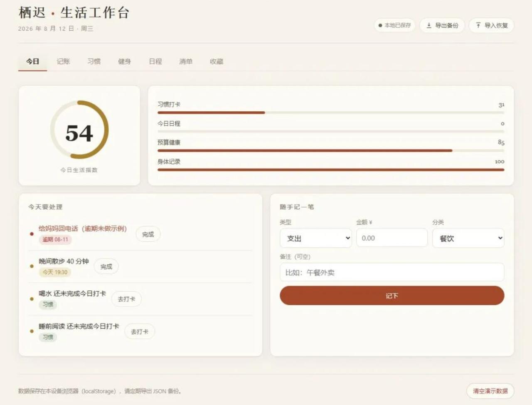Screen dimensions: 532x405
Task: Click the 导入恢复 button
Action: point(491,25)
